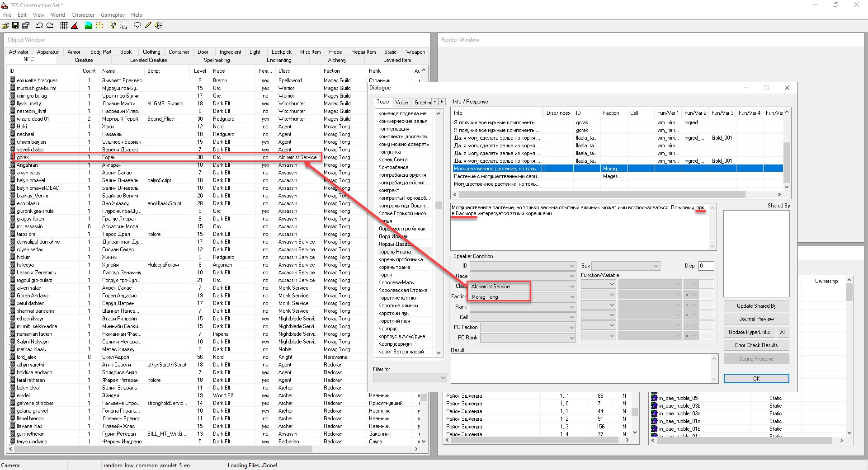The image size is (868, 470).
Task: Switch to the Creature tab in Object Window
Action: (84, 60)
